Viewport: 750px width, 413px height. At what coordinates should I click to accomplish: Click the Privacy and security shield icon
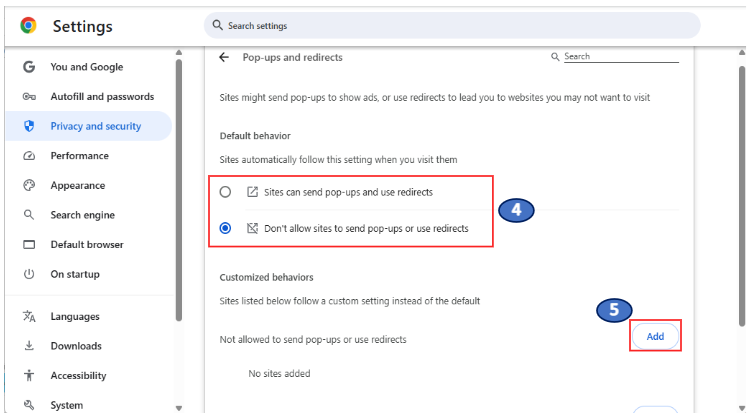click(29, 126)
